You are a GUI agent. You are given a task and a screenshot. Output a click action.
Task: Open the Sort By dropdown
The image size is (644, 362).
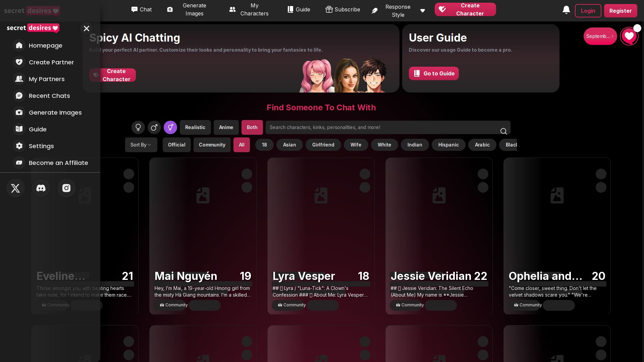(x=141, y=145)
